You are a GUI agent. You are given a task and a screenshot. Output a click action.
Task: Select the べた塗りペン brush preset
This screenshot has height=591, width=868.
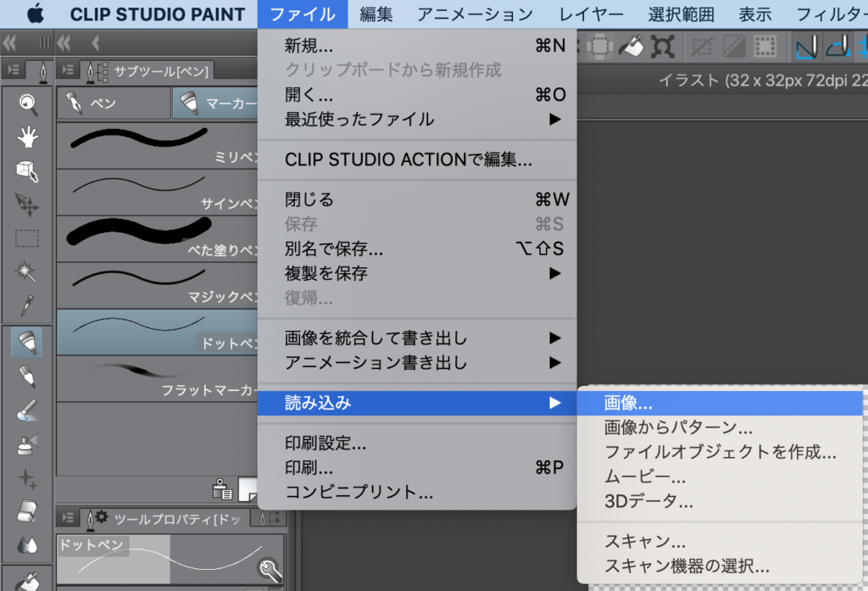pos(157,239)
